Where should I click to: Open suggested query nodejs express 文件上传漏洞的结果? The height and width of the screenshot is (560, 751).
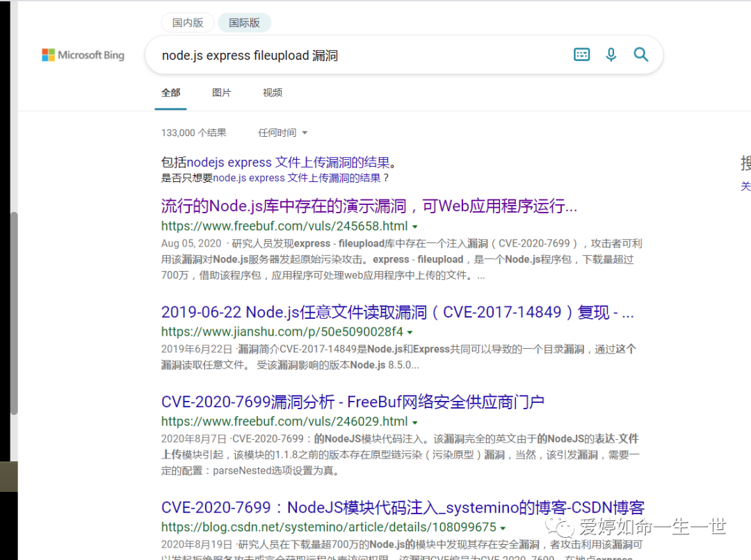click(288, 163)
